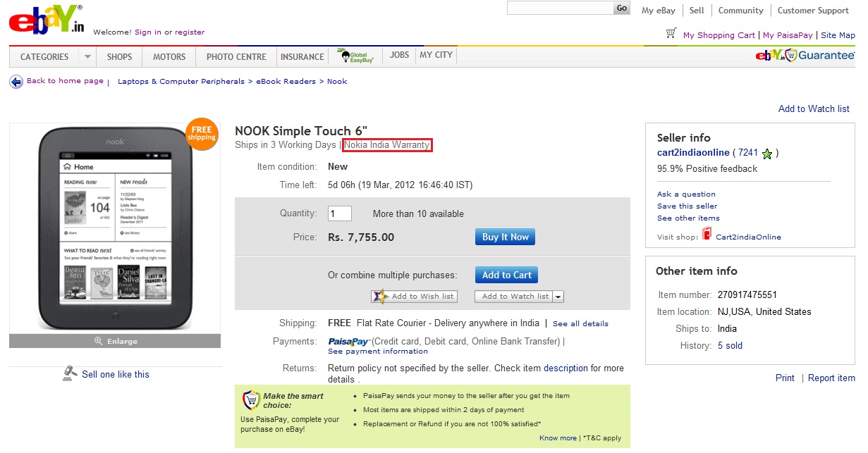Click the star icon on Add to Wish list
This screenshot has width=868, height=453.
(x=380, y=297)
